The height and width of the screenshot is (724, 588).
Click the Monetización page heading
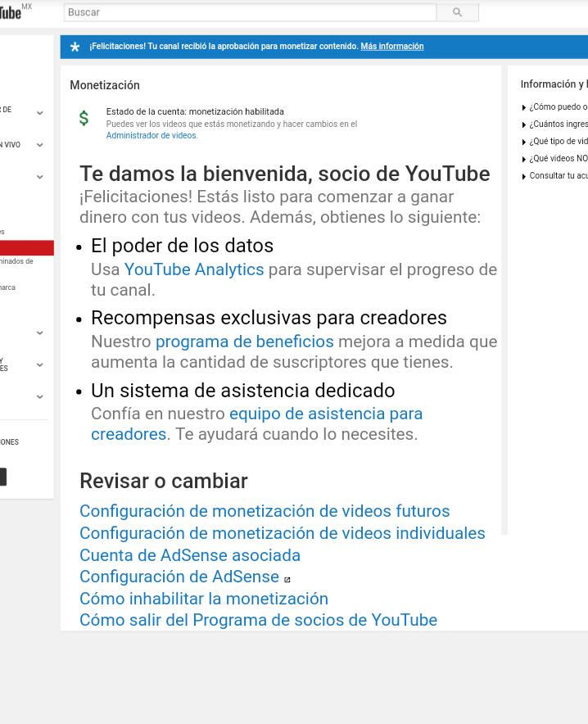click(x=105, y=85)
